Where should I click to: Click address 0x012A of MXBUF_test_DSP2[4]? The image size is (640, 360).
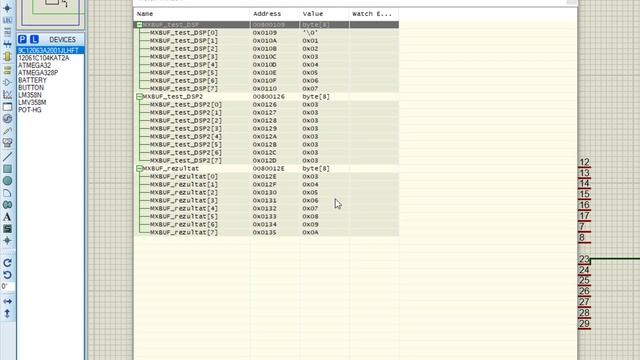tap(264, 137)
